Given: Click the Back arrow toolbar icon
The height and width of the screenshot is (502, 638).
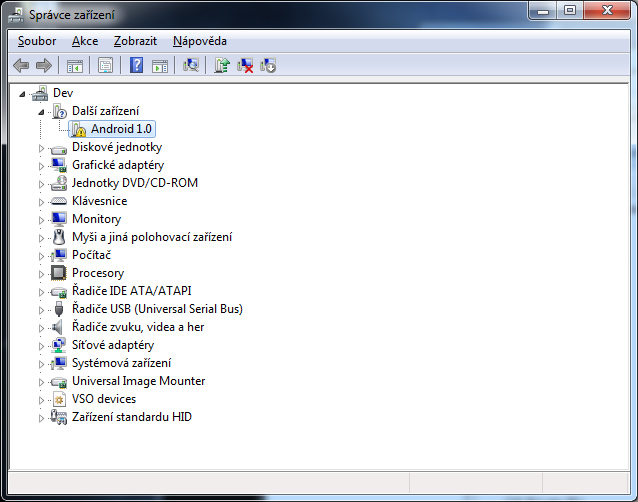Looking at the screenshot, I should click(x=21, y=65).
